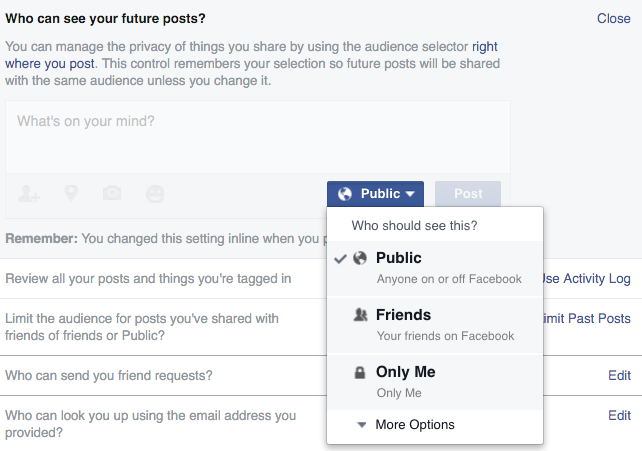The height and width of the screenshot is (451, 642).
Task: Edit who can send friend requests
Action: tap(619, 375)
